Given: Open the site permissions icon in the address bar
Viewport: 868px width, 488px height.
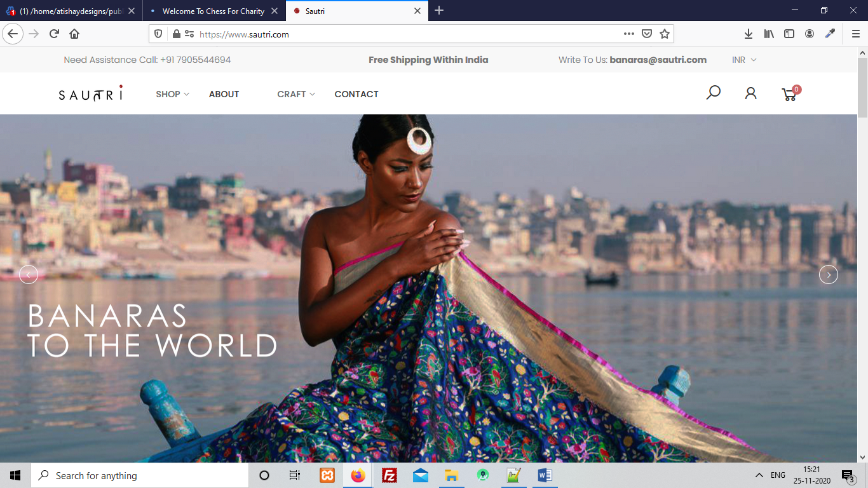Looking at the screenshot, I should [189, 34].
